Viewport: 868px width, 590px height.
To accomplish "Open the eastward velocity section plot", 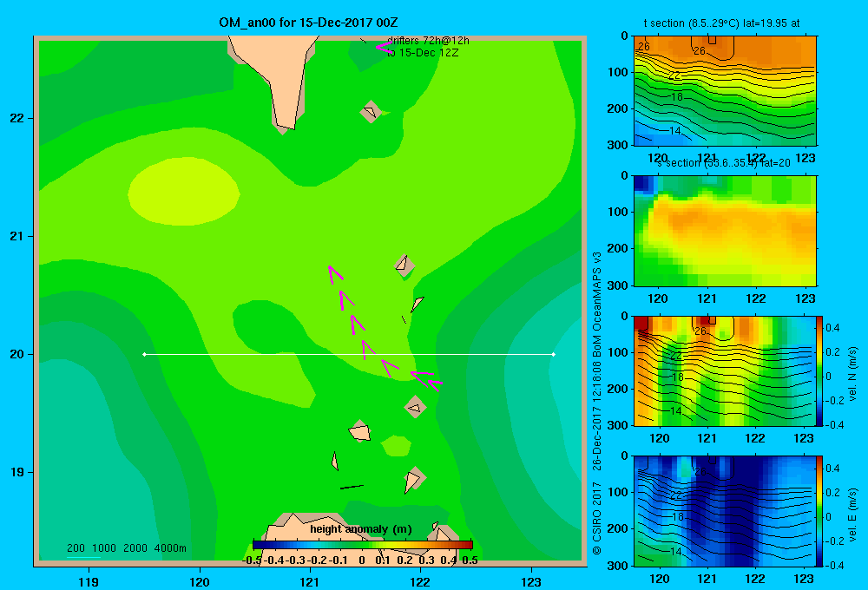I will pyautogui.click(x=725, y=511).
